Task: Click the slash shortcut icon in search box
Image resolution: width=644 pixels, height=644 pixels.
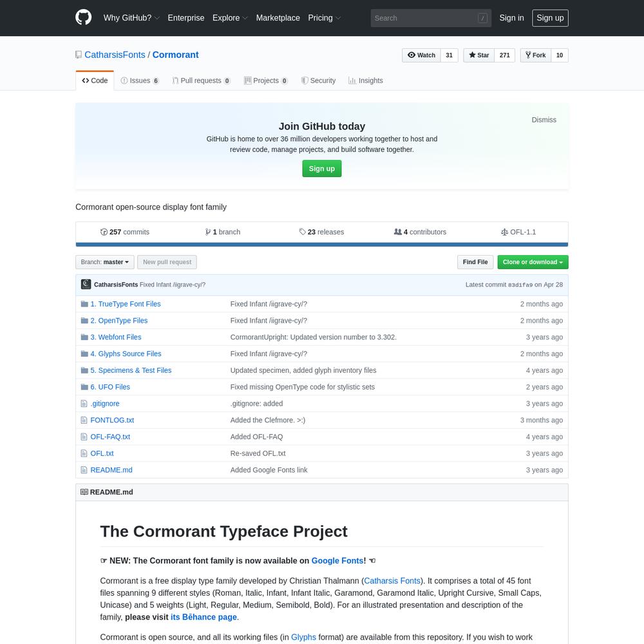Action: tap(482, 18)
